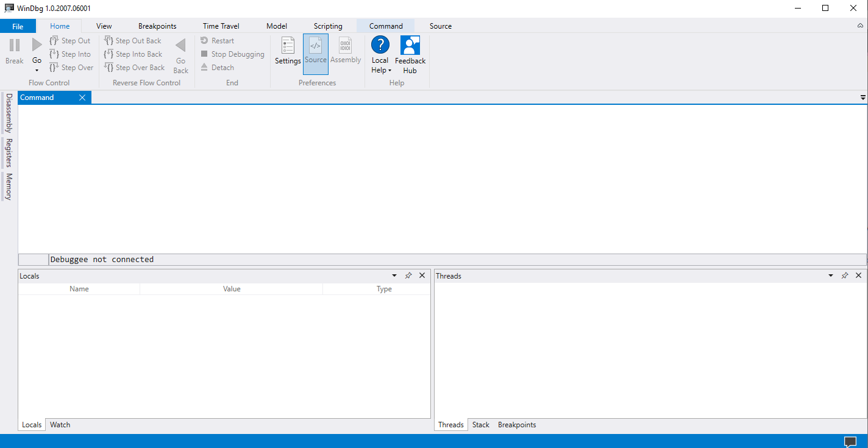Pin the Locals panel
Viewport: 868px width, 448px height.
(x=408, y=275)
